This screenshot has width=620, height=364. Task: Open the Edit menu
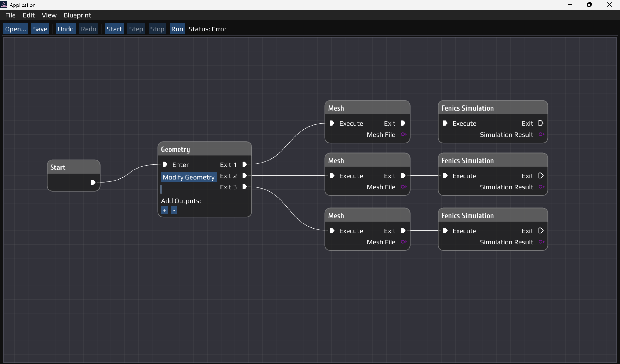click(x=29, y=15)
